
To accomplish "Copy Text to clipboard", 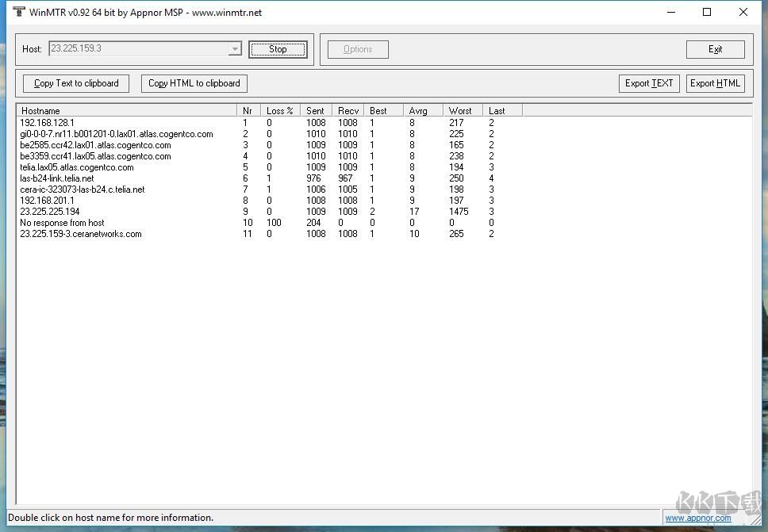I will click(x=76, y=83).
